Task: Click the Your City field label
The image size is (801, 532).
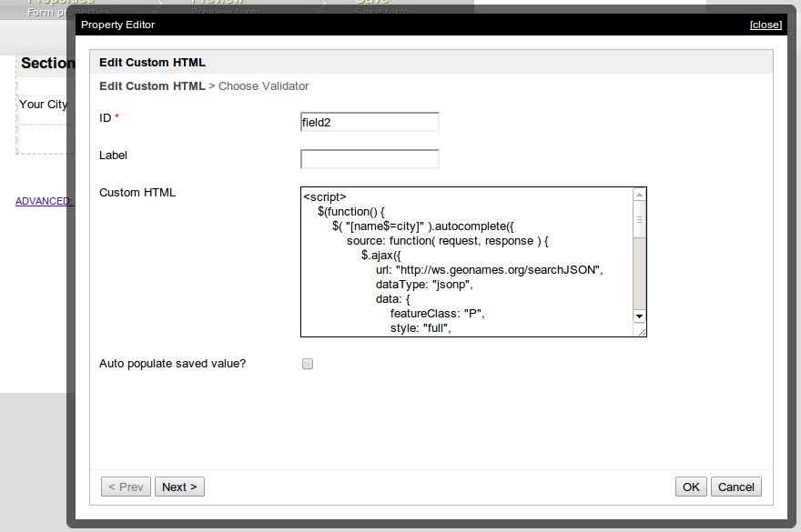Action: click(43, 105)
